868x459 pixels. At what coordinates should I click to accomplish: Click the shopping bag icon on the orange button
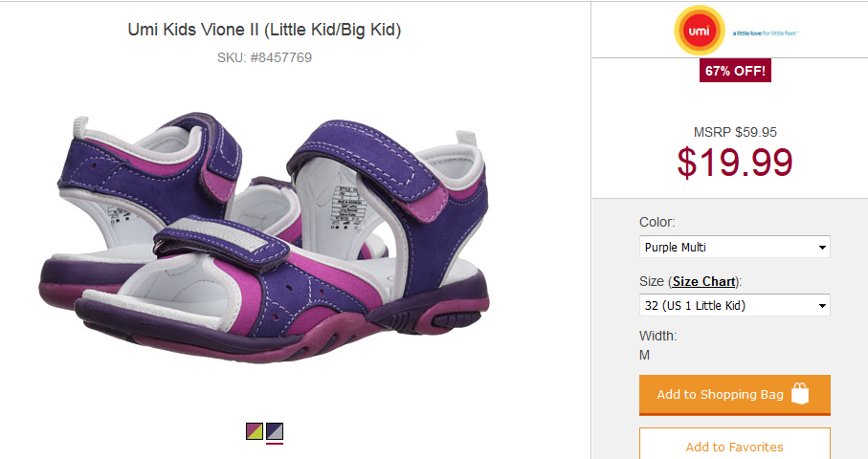click(x=800, y=393)
